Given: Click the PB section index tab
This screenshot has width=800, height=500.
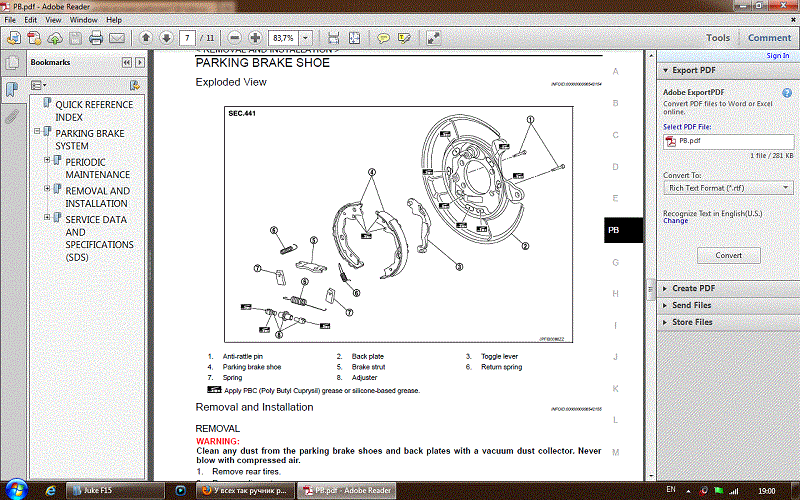Looking at the screenshot, I should click(x=623, y=230).
